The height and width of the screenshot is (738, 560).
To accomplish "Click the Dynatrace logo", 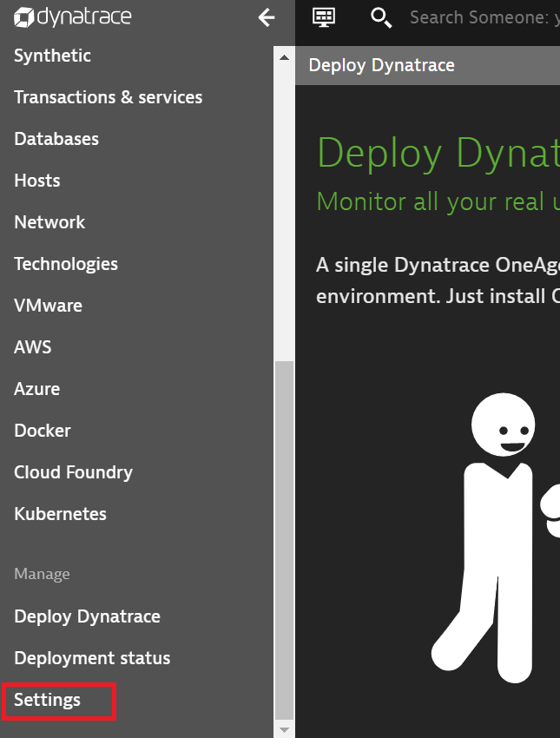I will (x=72, y=17).
